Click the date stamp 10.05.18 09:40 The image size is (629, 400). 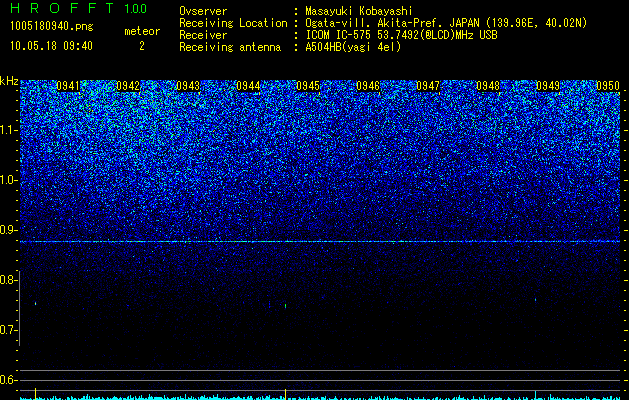pyautogui.click(x=51, y=46)
